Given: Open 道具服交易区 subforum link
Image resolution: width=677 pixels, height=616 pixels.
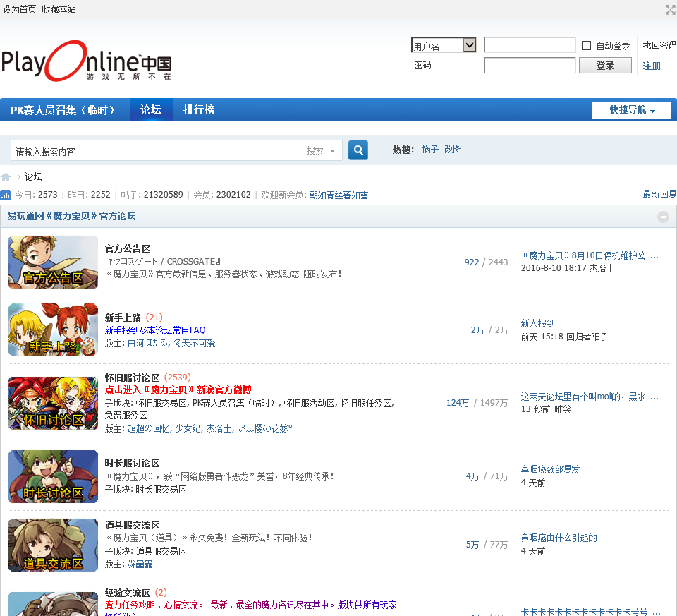Looking at the screenshot, I should coord(161,552).
